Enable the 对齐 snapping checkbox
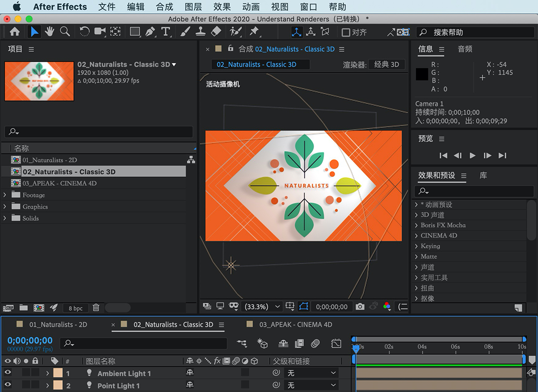538x392 pixels. (x=346, y=33)
